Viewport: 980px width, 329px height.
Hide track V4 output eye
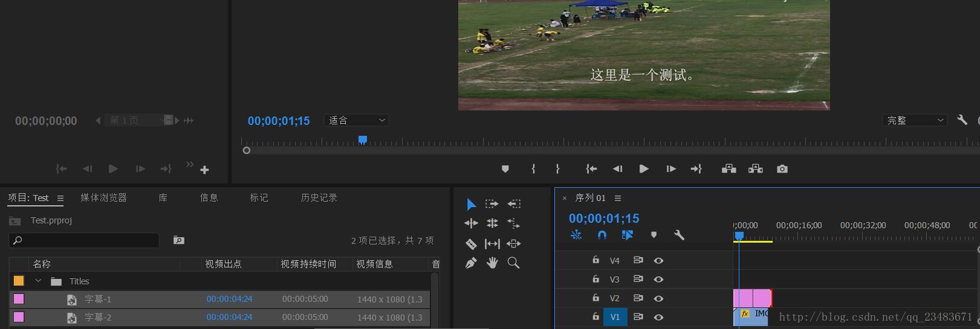coord(658,261)
